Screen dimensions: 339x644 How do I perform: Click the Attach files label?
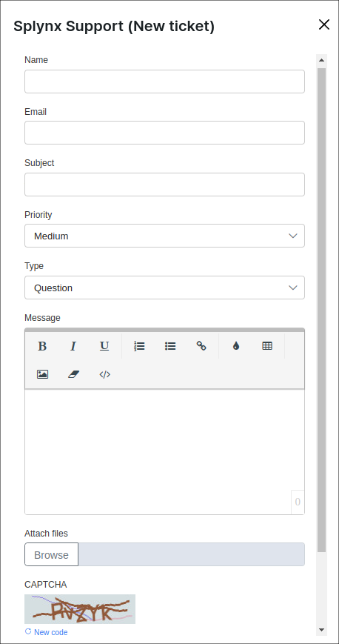[47, 533]
